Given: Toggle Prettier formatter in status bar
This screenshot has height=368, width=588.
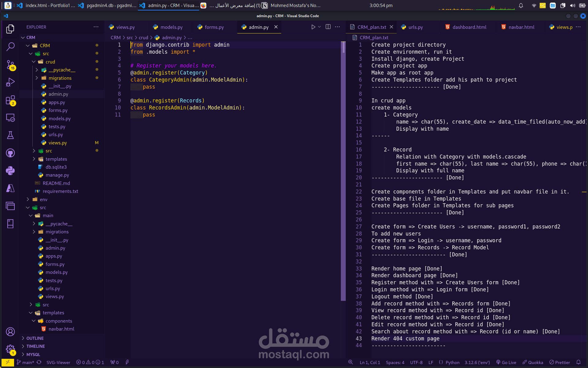Looking at the screenshot, I should coord(560,362).
